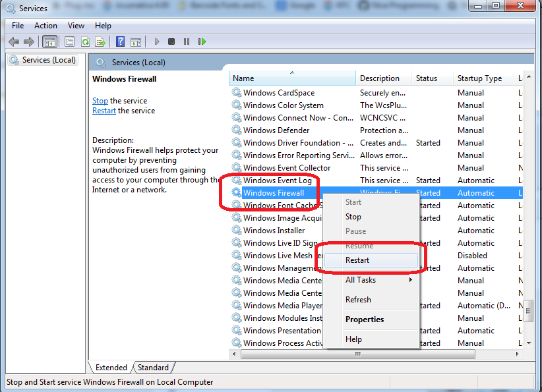Click the Show/Hide Action Pane toolbar icon
This screenshot has height=392, width=542.
coord(136,42)
